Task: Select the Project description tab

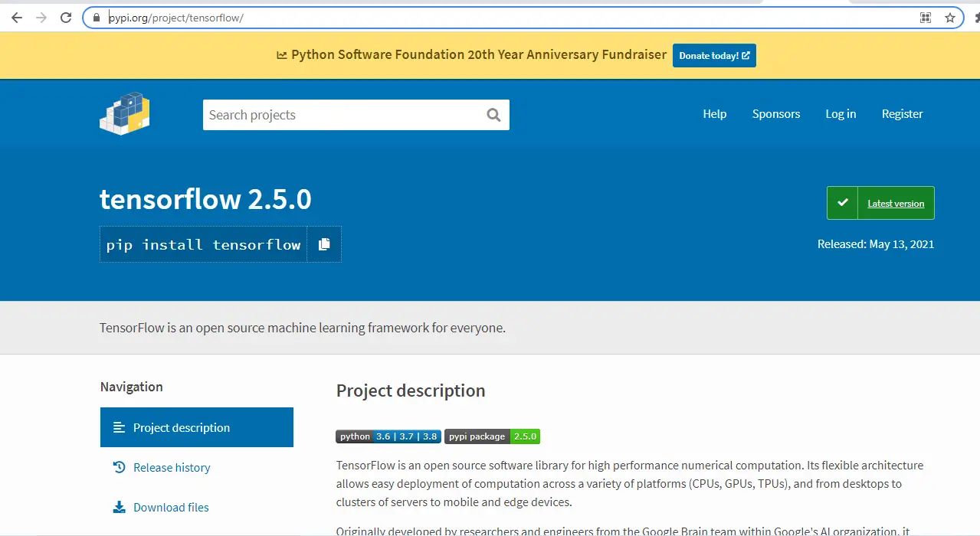Action: tap(197, 427)
